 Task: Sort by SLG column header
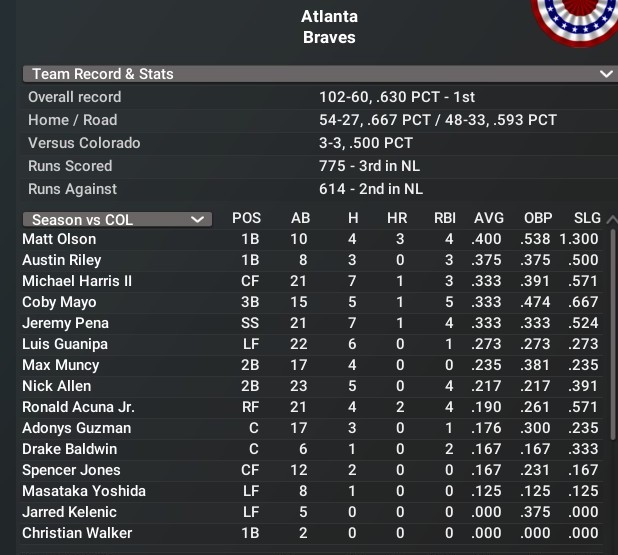point(587,219)
